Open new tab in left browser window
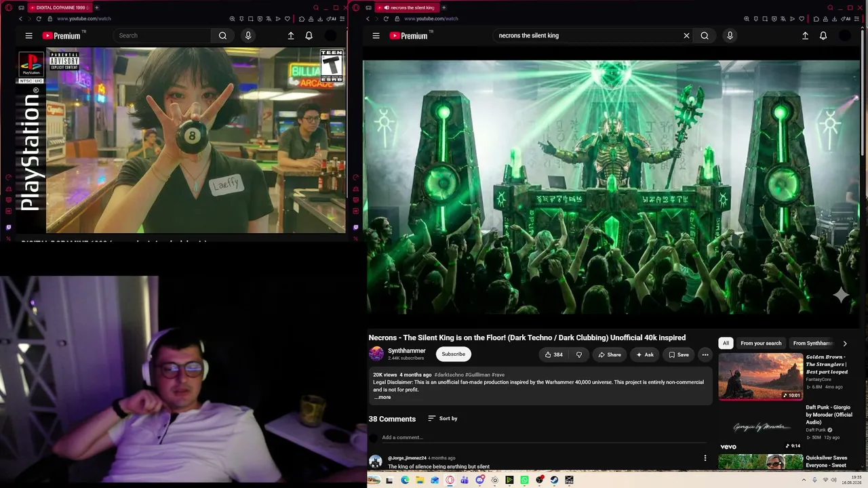The image size is (868, 488). coord(96,7)
